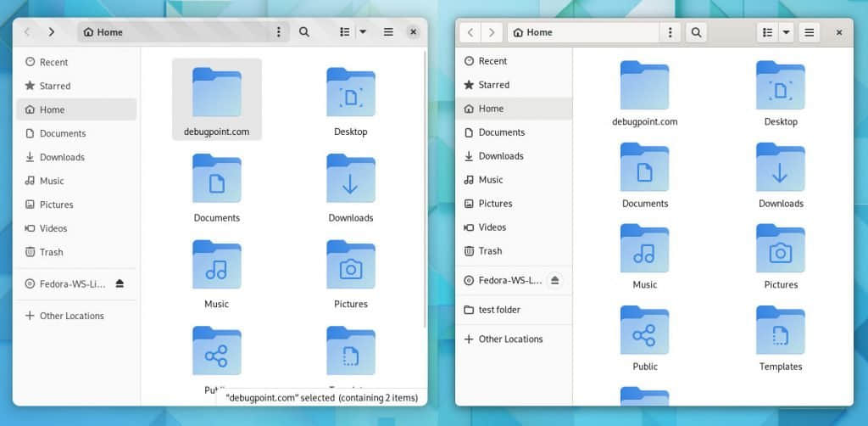Open the view options dropdown arrow in left window

pos(363,32)
